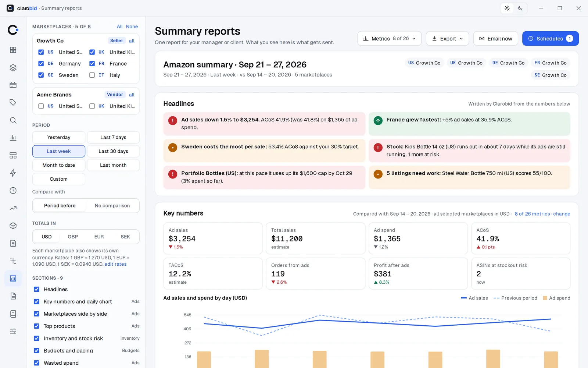Uncheck Growth Co US United States marketplace
Image resolution: width=588 pixels, height=368 pixels.
(x=41, y=52)
